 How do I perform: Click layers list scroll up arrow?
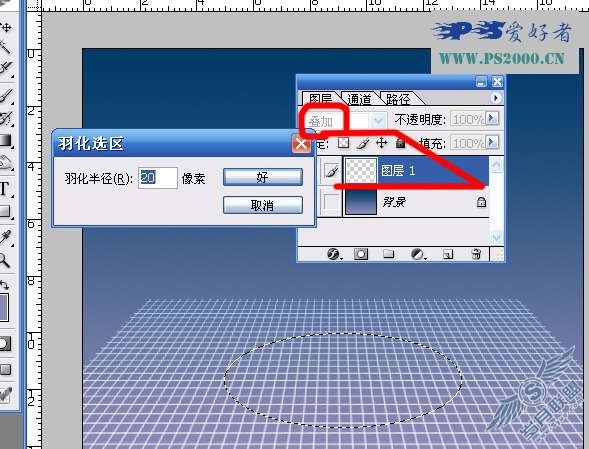click(x=497, y=165)
